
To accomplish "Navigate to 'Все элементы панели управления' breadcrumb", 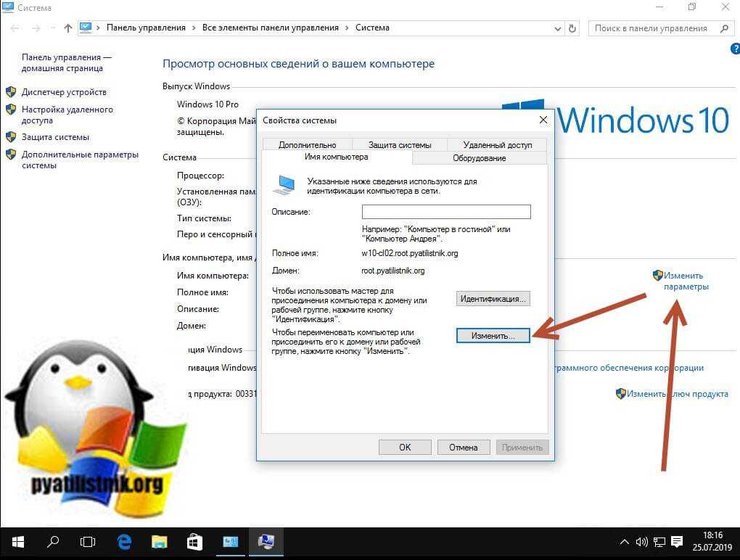I will [271, 28].
